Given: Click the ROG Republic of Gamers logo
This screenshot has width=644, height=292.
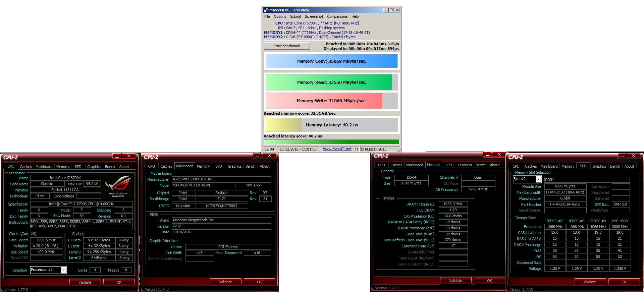Looking at the screenshot, I should coord(118,186).
